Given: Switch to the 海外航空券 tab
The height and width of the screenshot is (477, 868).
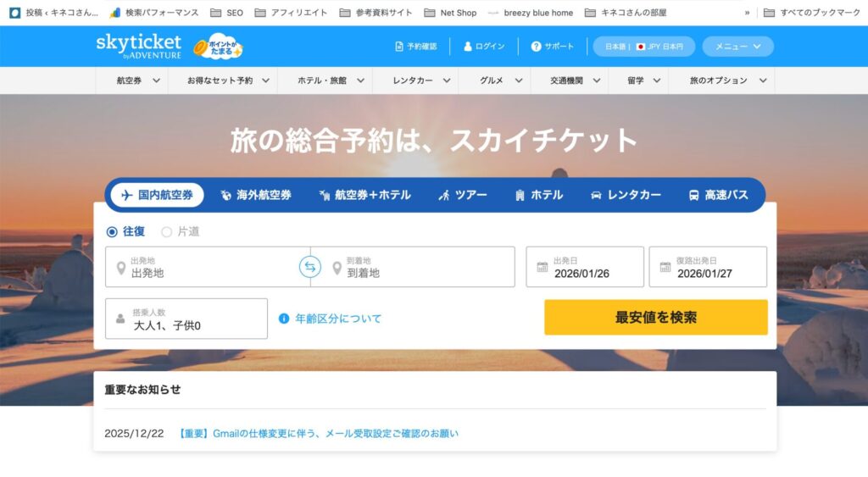Looking at the screenshot, I should 255,195.
